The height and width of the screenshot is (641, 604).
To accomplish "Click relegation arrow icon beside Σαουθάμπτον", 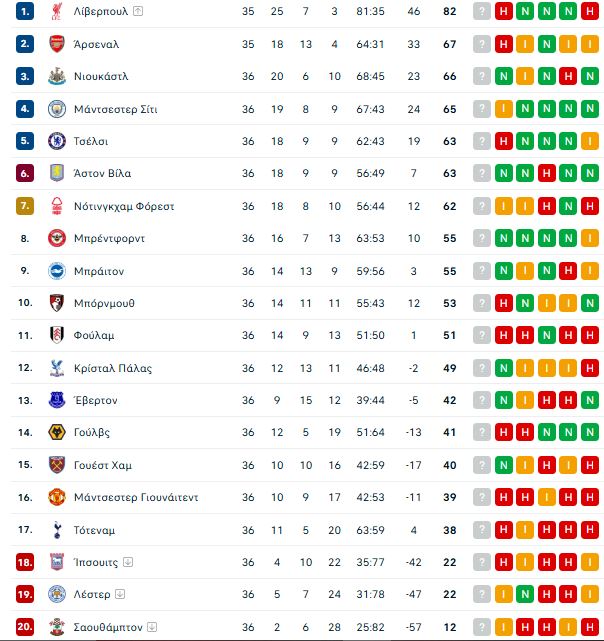I will click(x=152, y=626).
